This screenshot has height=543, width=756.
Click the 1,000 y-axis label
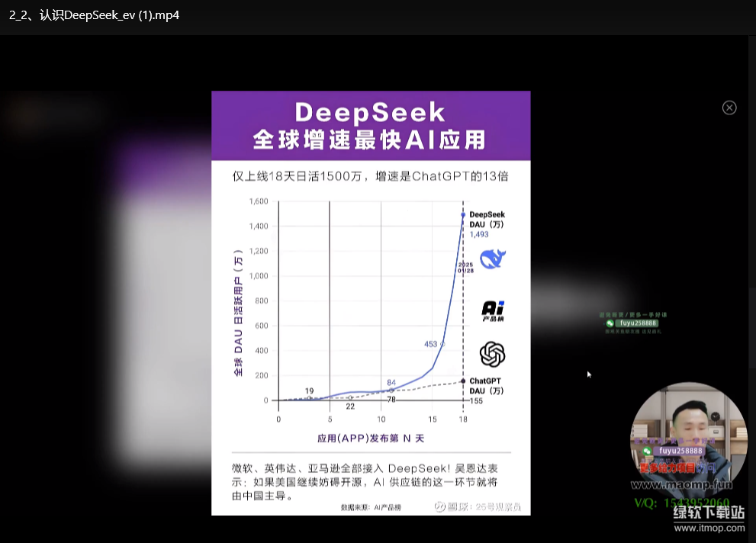pyautogui.click(x=259, y=276)
